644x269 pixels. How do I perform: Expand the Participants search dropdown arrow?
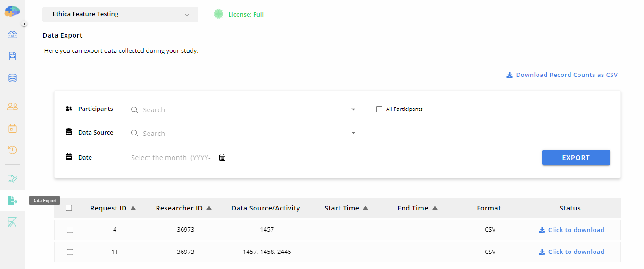coord(353,110)
